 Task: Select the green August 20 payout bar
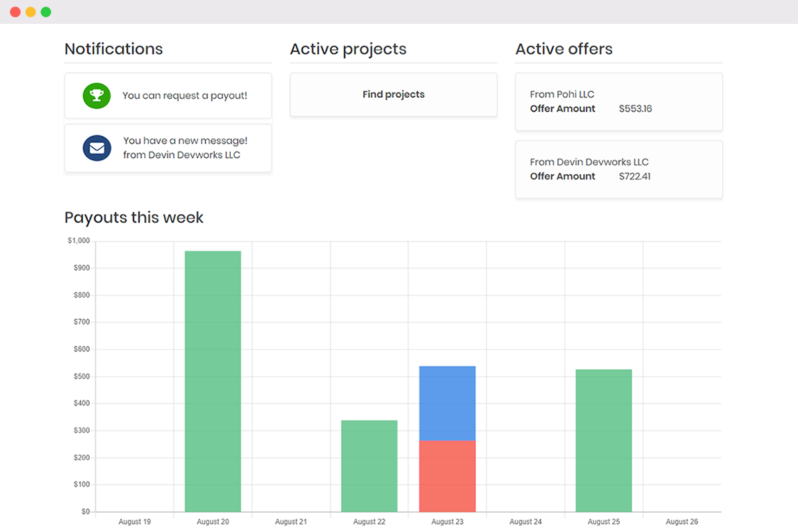pos(213,381)
